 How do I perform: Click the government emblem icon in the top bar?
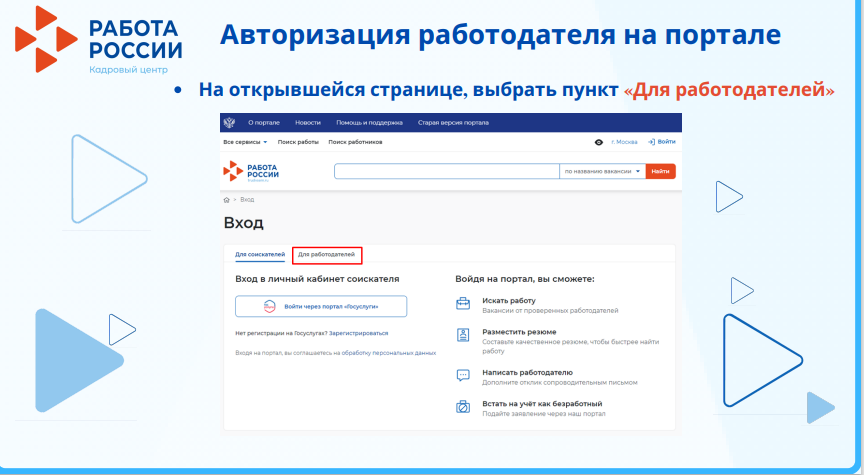230,122
